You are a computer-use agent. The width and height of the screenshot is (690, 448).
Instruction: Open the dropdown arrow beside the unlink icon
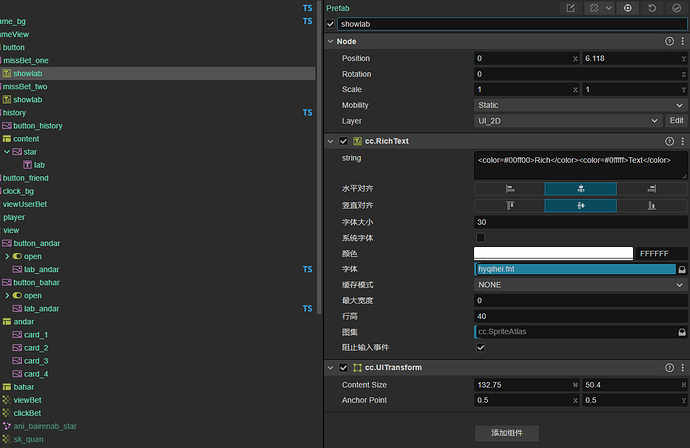click(x=609, y=8)
